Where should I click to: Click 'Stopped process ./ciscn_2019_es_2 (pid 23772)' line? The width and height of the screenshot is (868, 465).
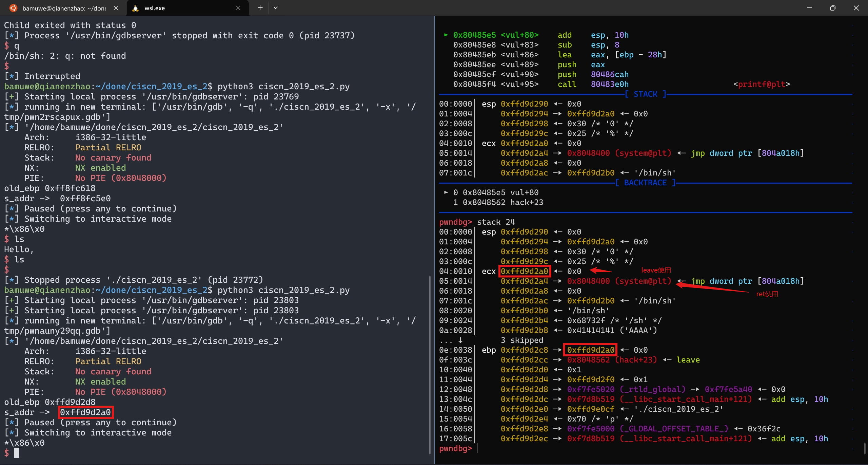click(x=134, y=280)
